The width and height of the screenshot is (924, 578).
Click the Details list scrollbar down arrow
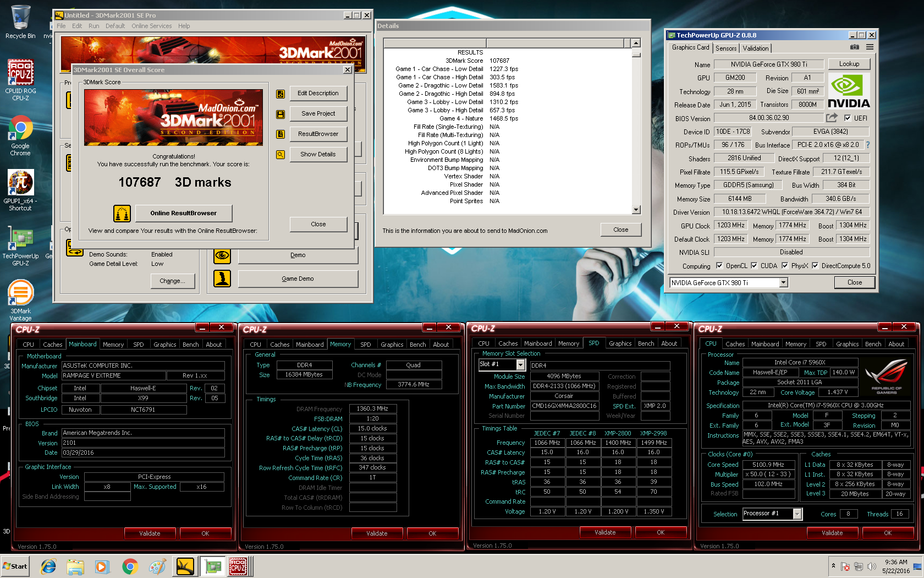636,210
